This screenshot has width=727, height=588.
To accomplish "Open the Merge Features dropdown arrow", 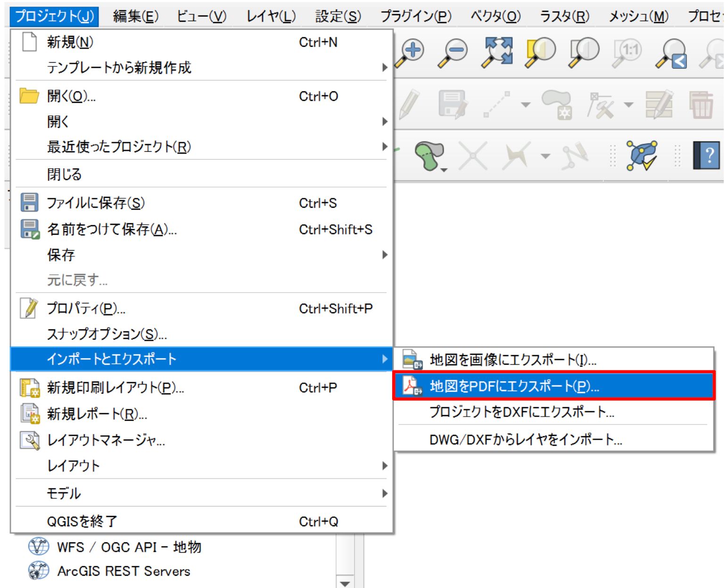I will [545, 156].
